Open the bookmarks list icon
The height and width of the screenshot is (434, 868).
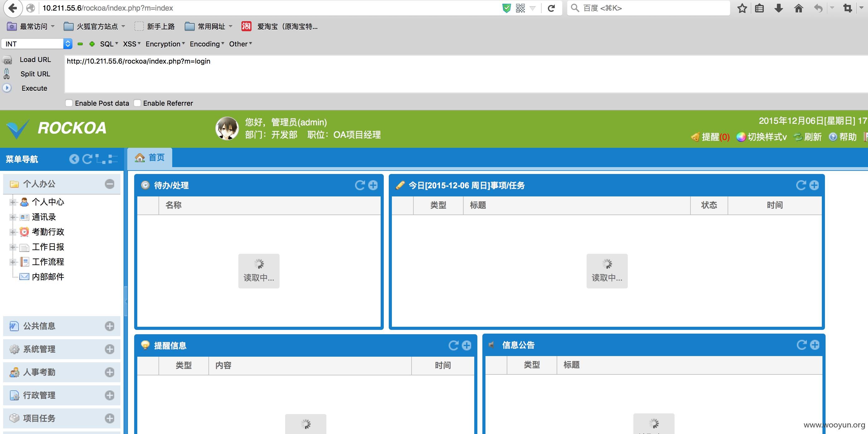759,8
